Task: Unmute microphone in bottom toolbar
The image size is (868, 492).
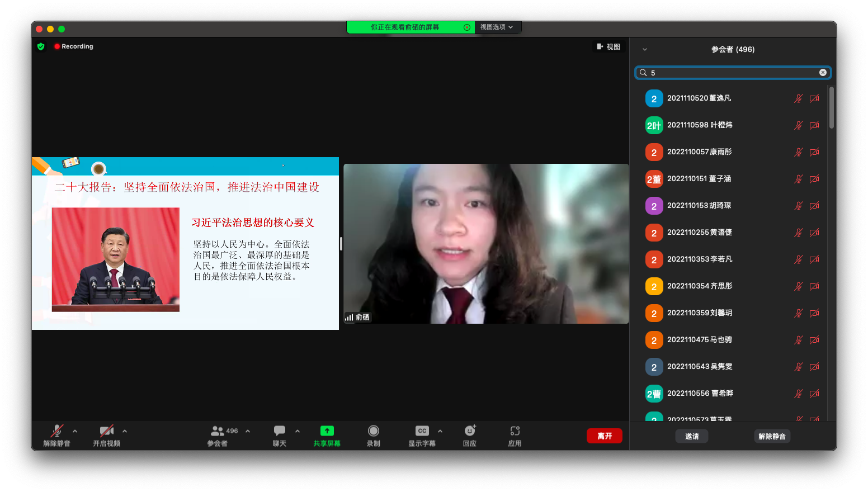Action: click(x=56, y=431)
